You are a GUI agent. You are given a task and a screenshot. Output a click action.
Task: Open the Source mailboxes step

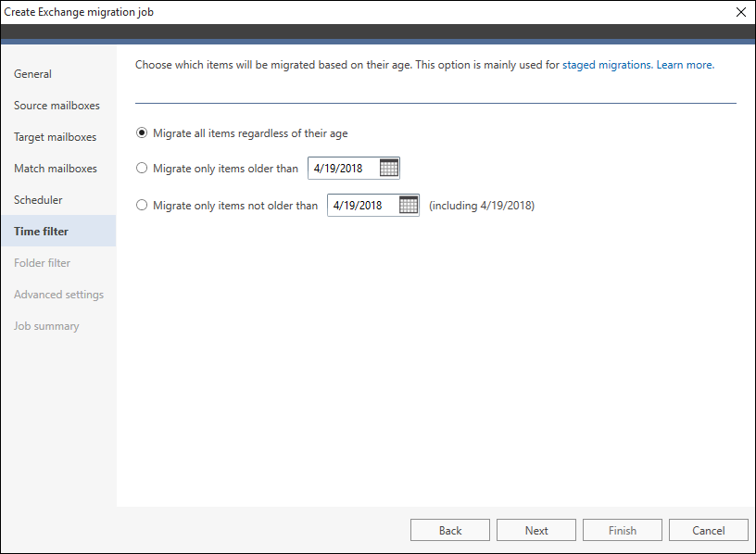(x=58, y=105)
